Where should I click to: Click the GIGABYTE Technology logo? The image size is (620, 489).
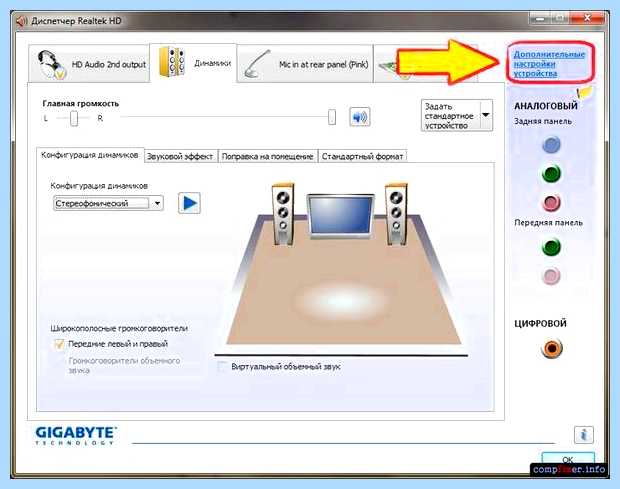tap(76, 435)
